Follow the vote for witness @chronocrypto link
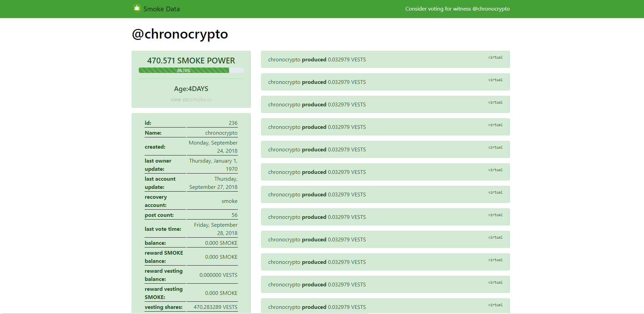This screenshot has width=644, height=314. tap(457, 9)
